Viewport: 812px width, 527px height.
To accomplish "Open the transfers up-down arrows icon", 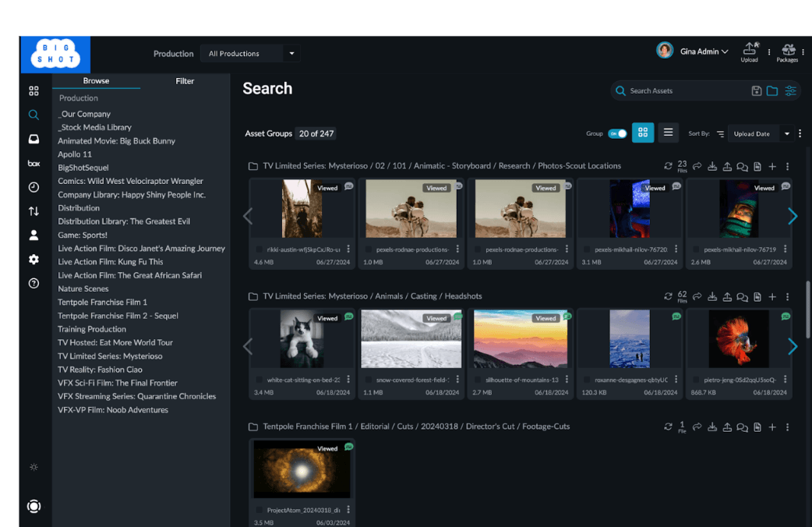I will 34,211.
